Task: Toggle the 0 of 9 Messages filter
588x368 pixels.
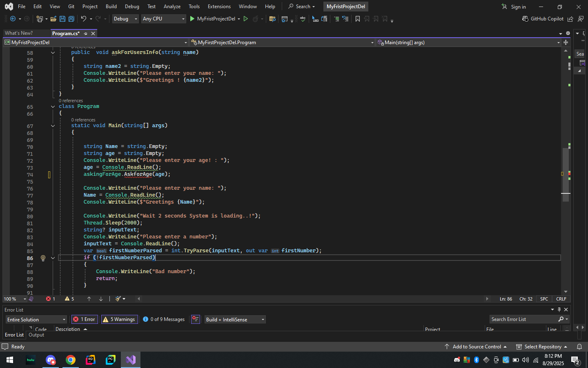Action: [164, 319]
